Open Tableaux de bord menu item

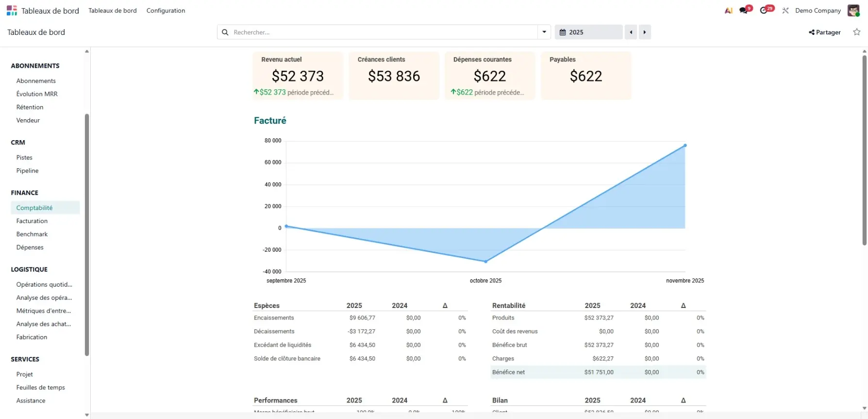[x=112, y=10]
